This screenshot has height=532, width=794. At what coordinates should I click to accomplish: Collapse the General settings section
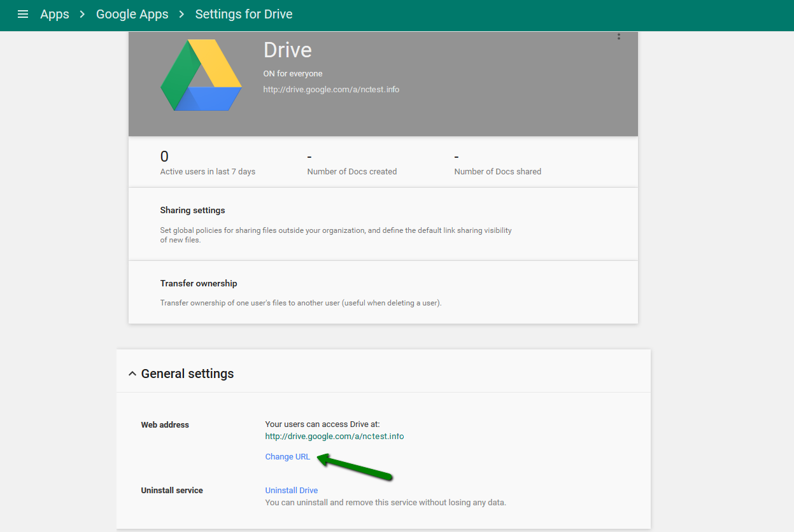pos(132,374)
